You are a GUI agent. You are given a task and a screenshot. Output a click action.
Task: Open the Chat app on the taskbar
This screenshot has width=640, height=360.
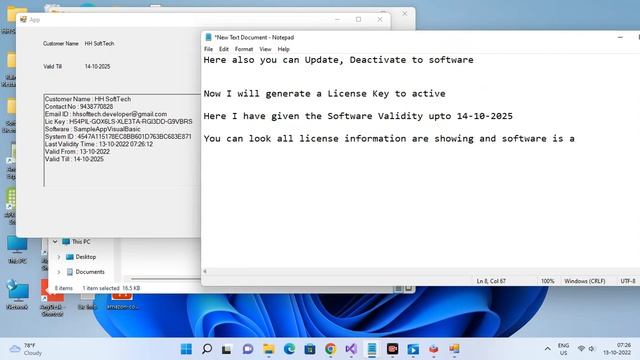tap(248, 349)
